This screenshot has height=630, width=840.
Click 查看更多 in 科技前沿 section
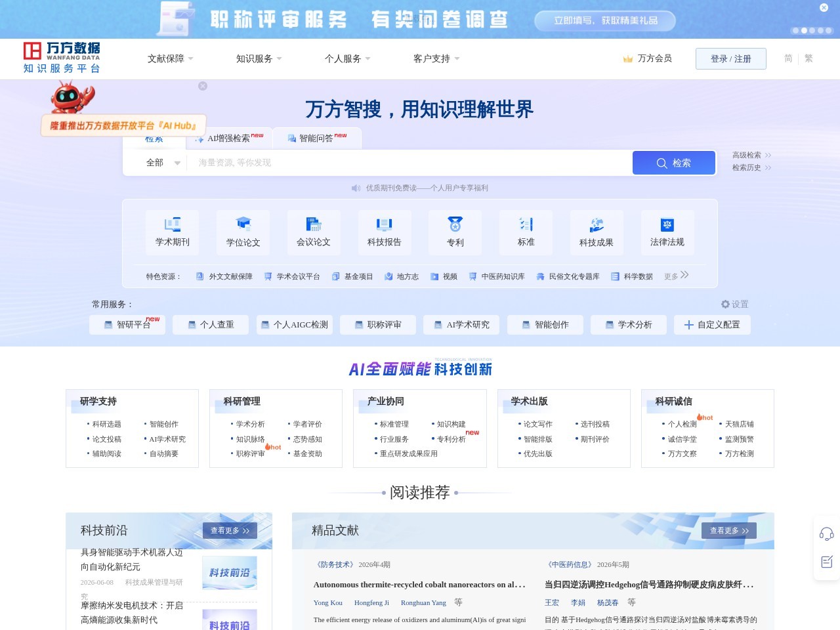point(230,530)
